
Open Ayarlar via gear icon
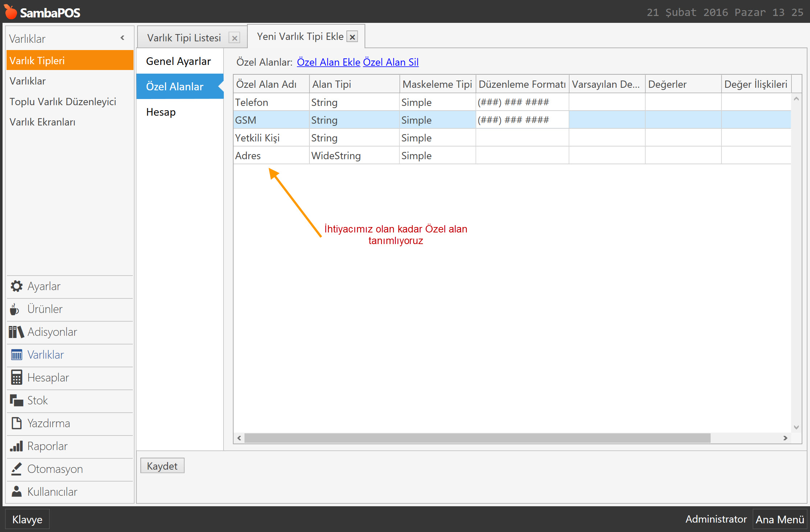(x=16, y=286)
